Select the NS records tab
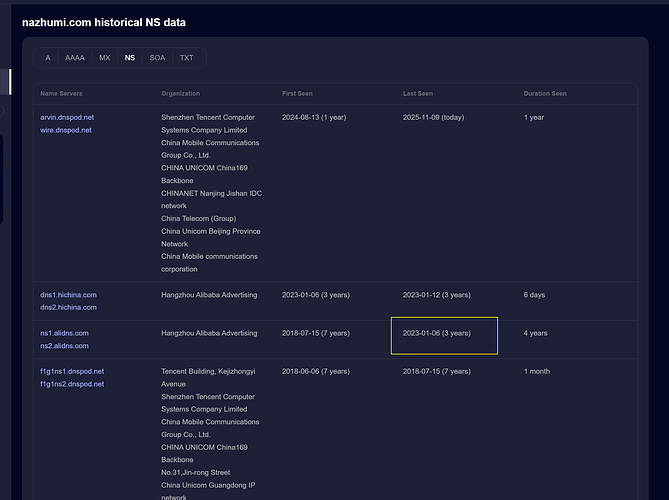Viewport: 669px width, 500px height. point(130,58)
